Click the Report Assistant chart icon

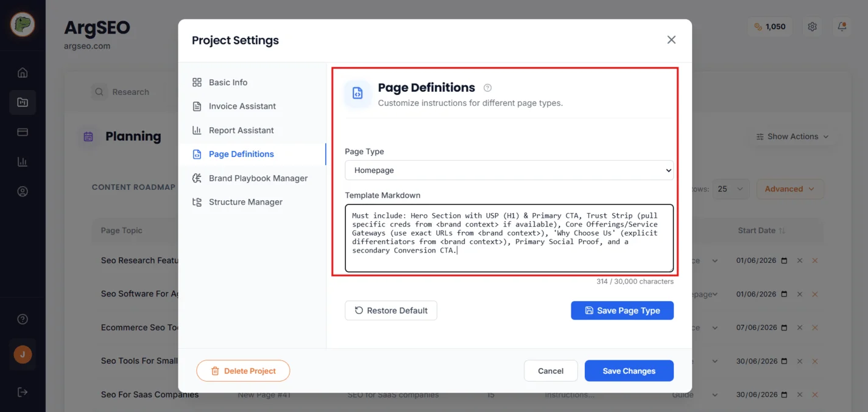click(x=197, y=130)
